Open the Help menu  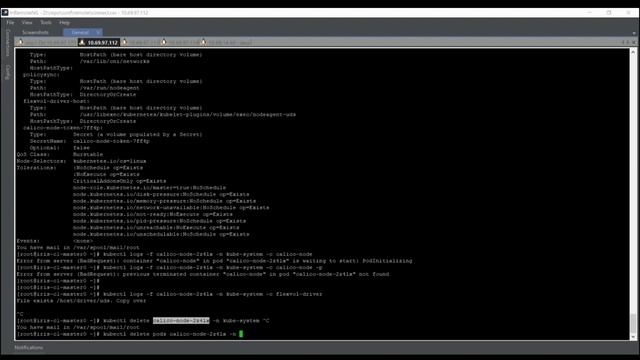(x=64, y=22)
